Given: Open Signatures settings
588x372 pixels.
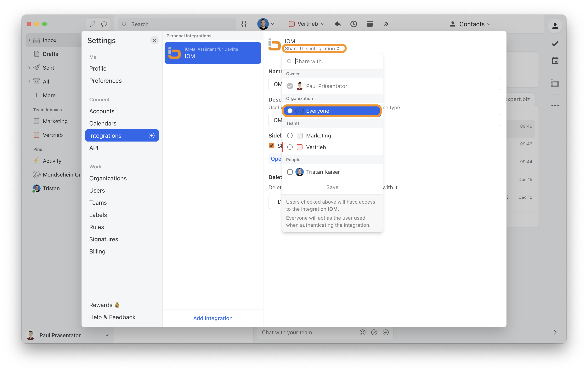Looking at the screenshot, I should 104,240.
